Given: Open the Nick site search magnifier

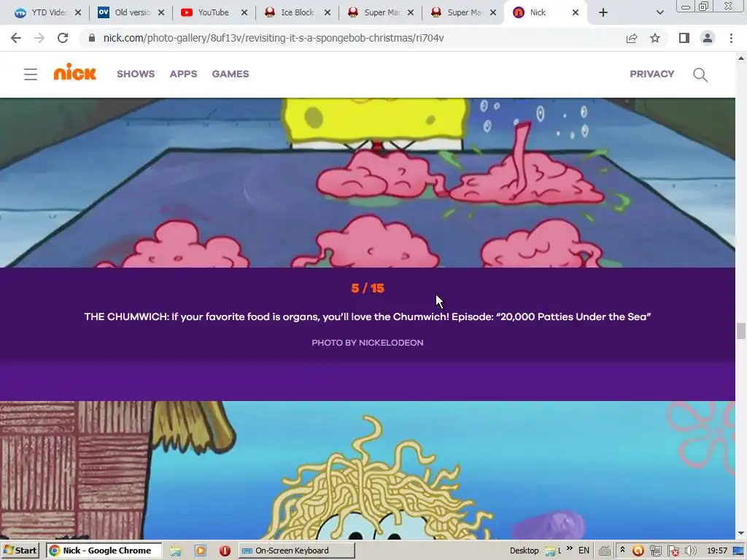Looking at the screenshot, I should tap(700, 75).
